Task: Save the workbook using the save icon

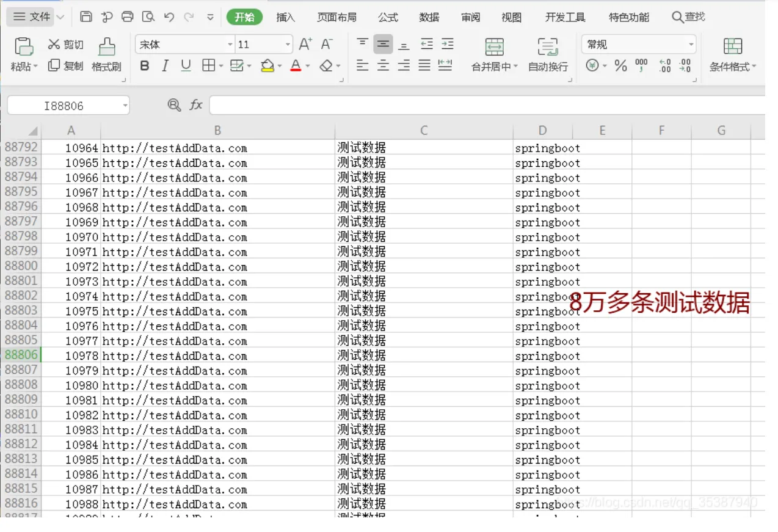Action: [86, 16]
